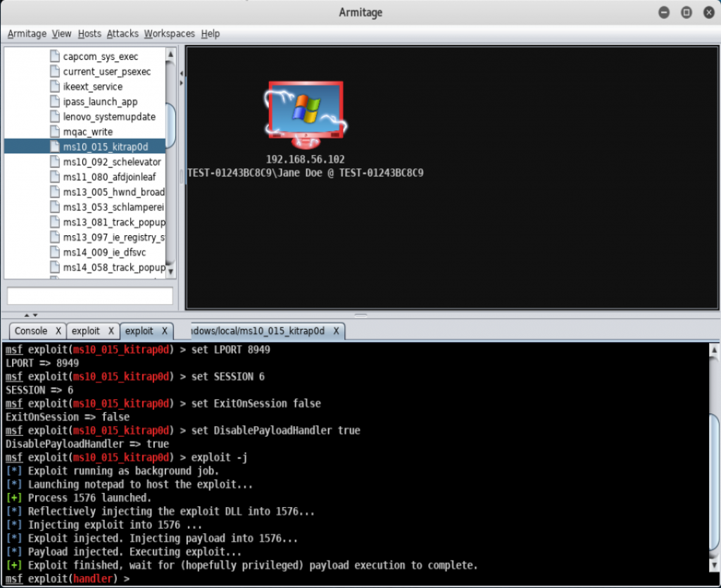The height and width of the screenshot is (588, 721).
Task: Click the ipass_launch_app file icon
Action: point(55,102)
